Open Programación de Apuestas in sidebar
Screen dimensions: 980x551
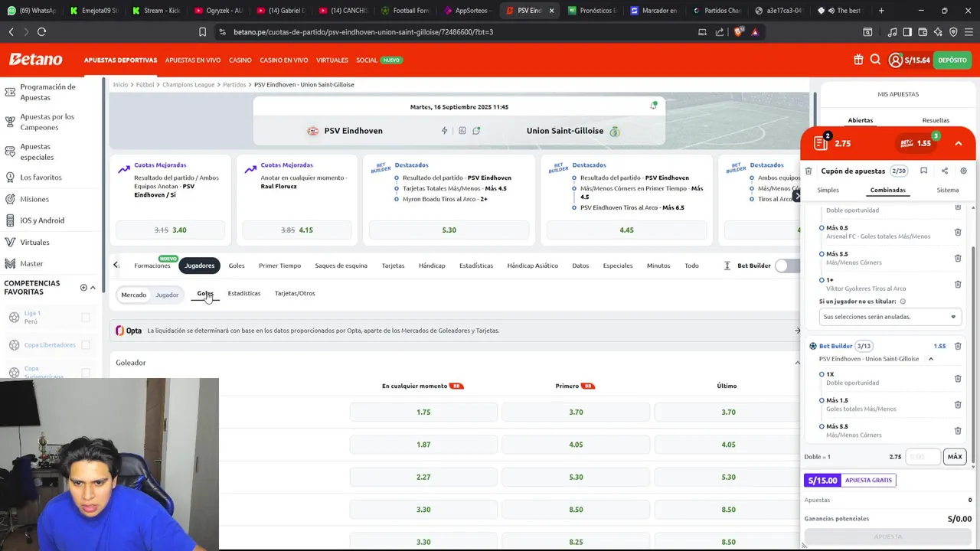[x=47, y=92]
